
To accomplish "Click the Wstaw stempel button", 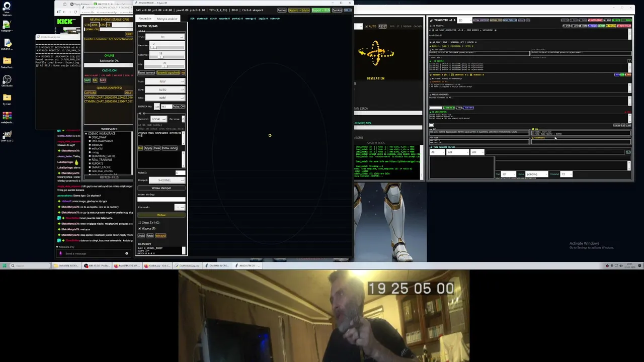I will pos(162,188).
